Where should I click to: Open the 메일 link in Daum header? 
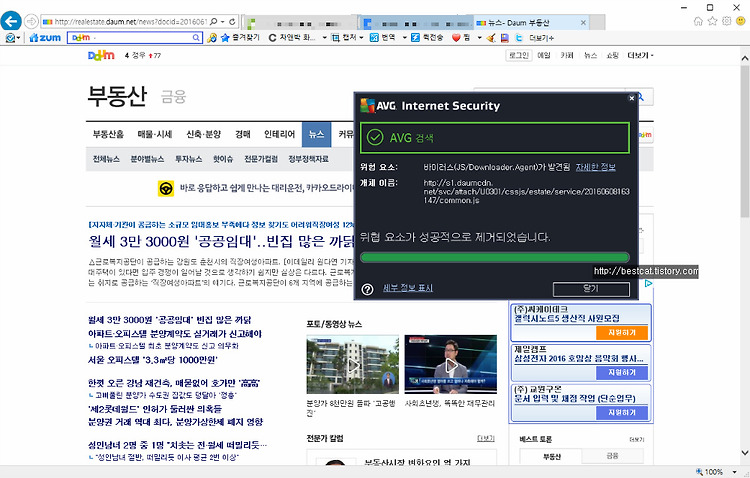point(544,56)
